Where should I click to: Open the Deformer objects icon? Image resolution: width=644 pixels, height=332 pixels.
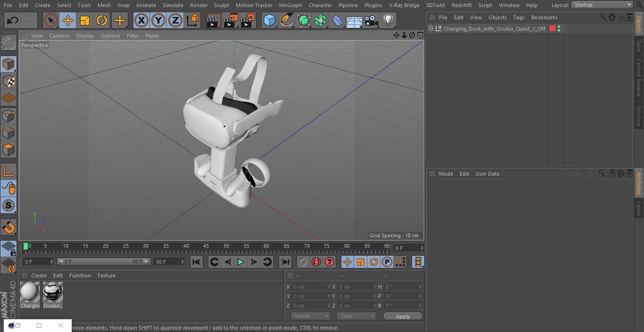click(x=338, y=21)
